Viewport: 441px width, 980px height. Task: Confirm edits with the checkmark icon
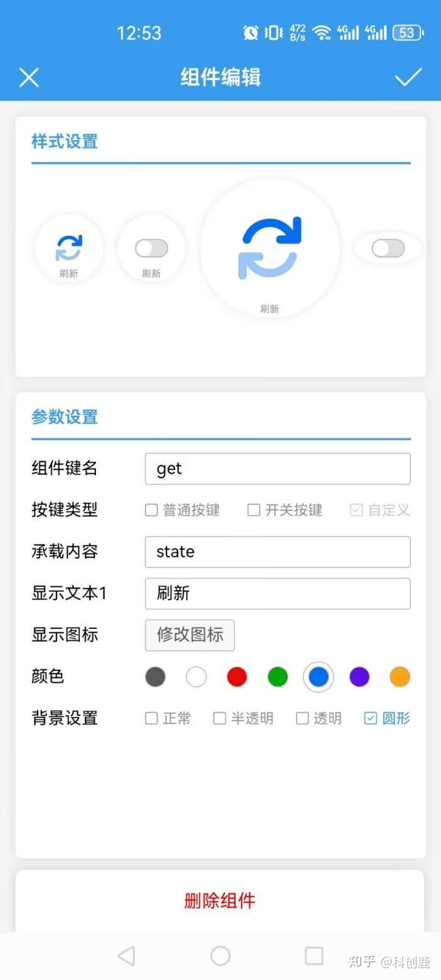point(408,77)
